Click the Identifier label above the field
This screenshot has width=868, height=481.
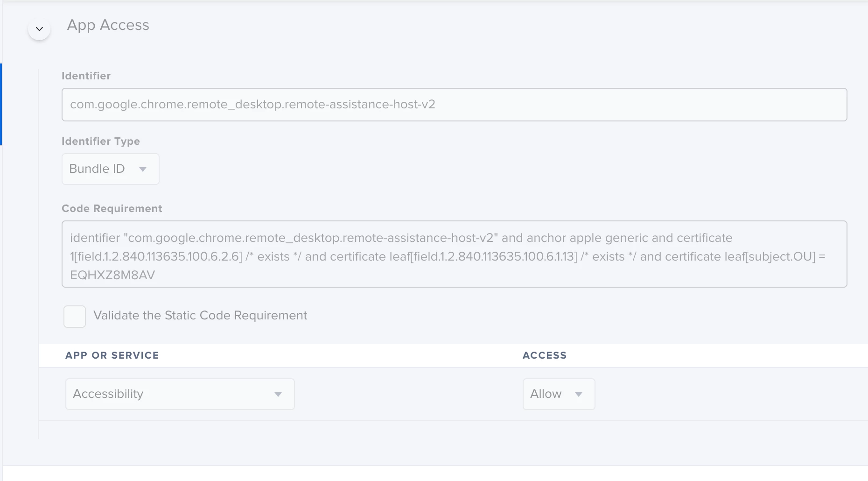coord(86,76)
